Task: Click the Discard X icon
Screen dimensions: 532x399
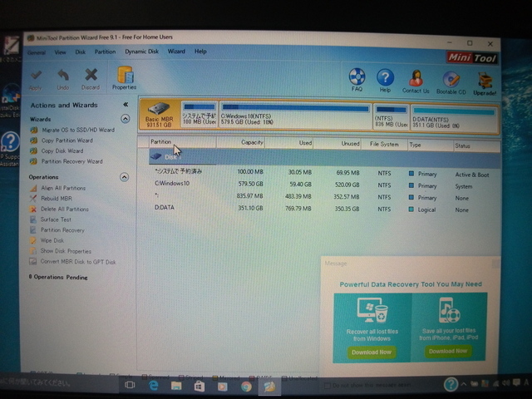Action: [x=91, y=75]
